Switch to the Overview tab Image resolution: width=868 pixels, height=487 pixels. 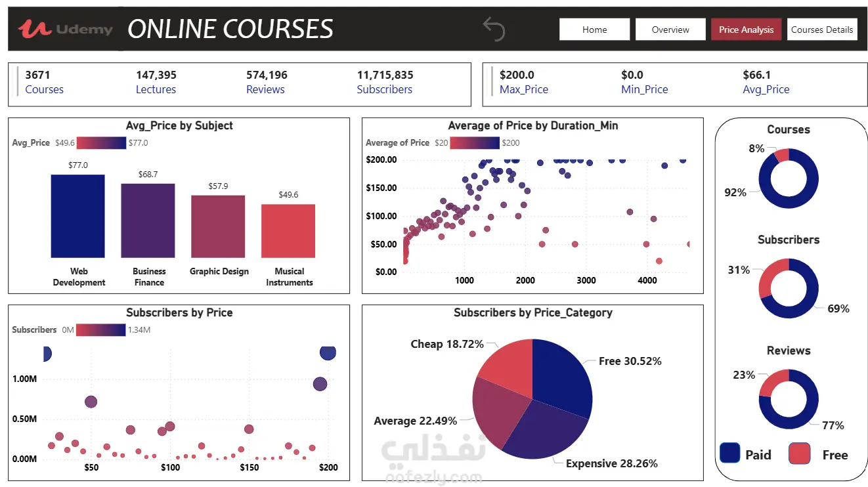(670, 30)
